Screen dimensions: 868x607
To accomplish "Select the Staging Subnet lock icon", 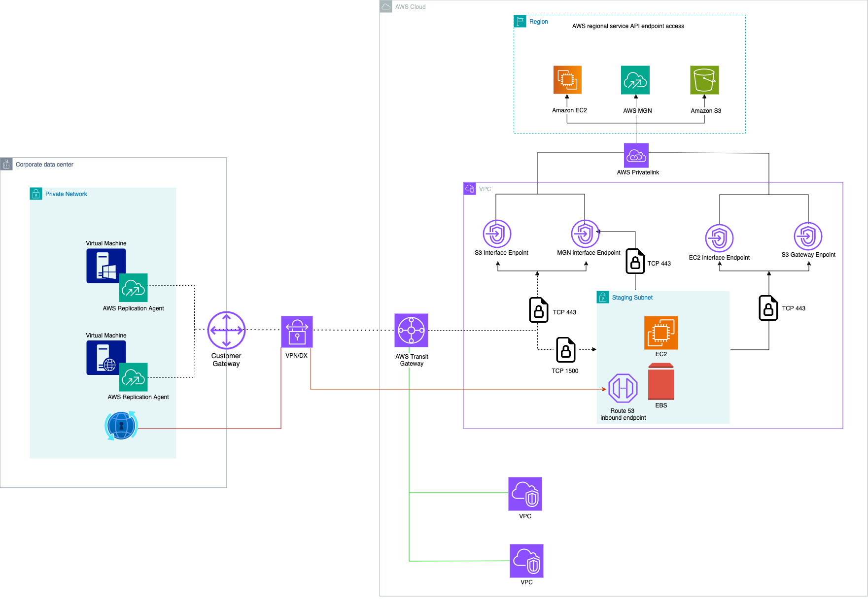I will (x=603, y=297).
